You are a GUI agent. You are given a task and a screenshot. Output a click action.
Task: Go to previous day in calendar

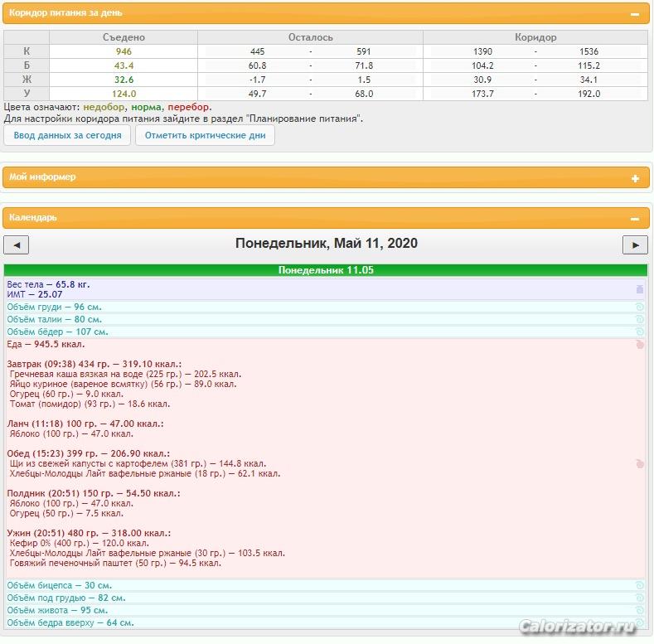(x=17, y=245)
